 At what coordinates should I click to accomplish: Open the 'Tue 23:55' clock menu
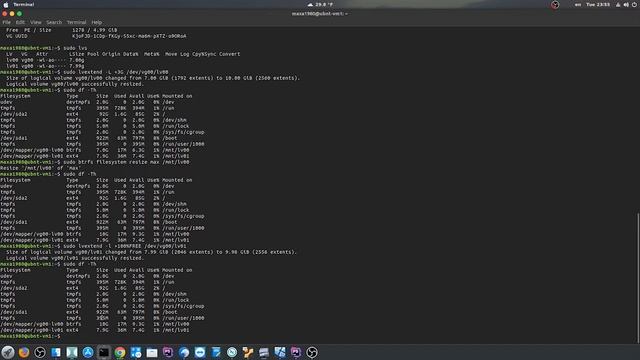pyautogui.click(x=598, y=4)
